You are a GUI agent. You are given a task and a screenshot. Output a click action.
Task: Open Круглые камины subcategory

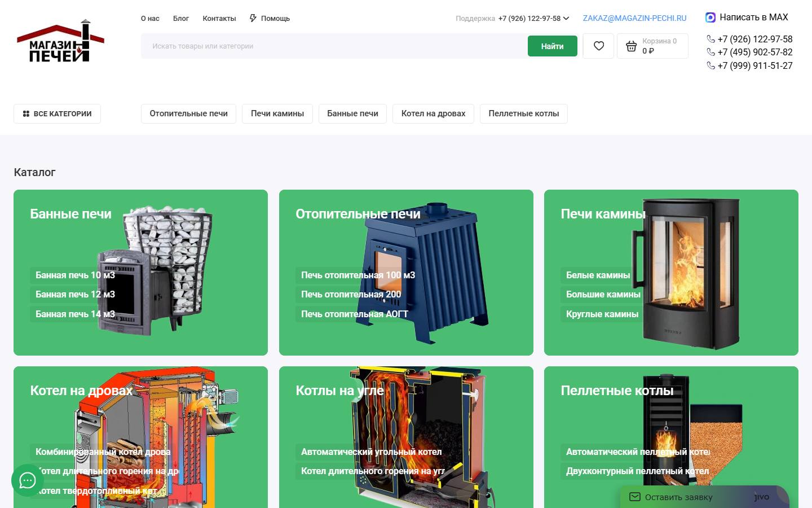click(x=602, y=314)
